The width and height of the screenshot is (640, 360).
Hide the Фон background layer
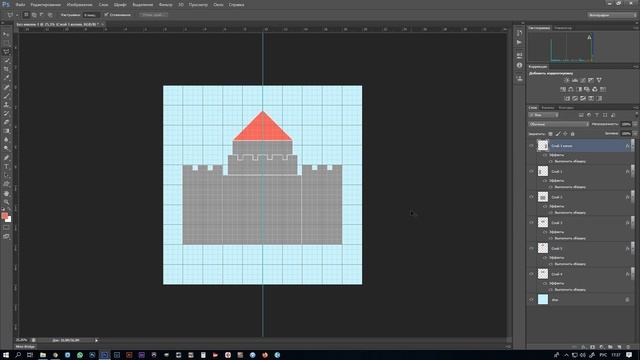click(531, 300)
